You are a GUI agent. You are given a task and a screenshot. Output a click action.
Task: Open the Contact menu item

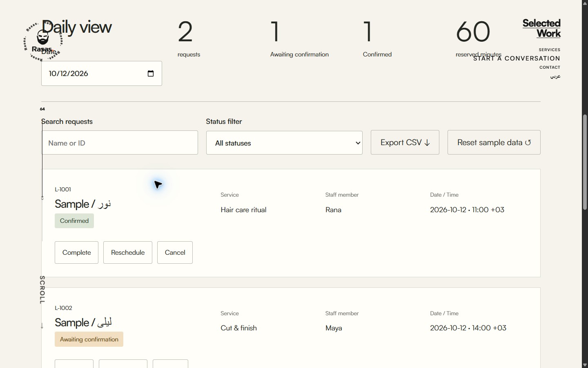click(550, 67)
